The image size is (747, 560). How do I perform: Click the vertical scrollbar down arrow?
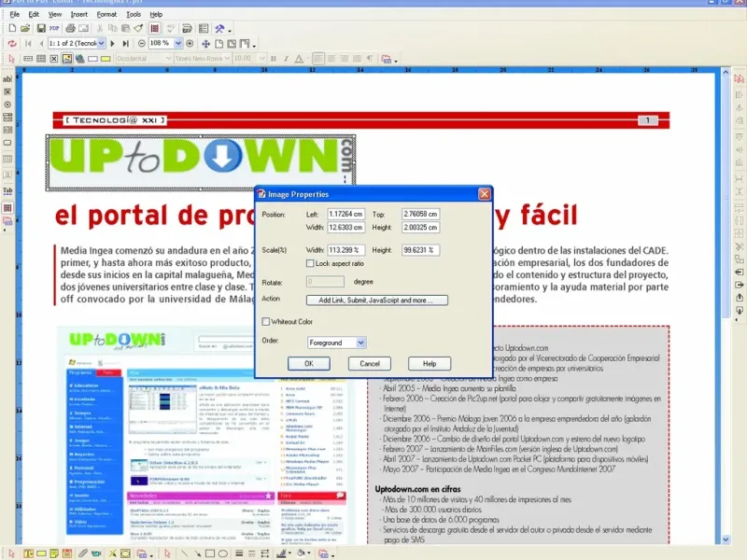726,539
